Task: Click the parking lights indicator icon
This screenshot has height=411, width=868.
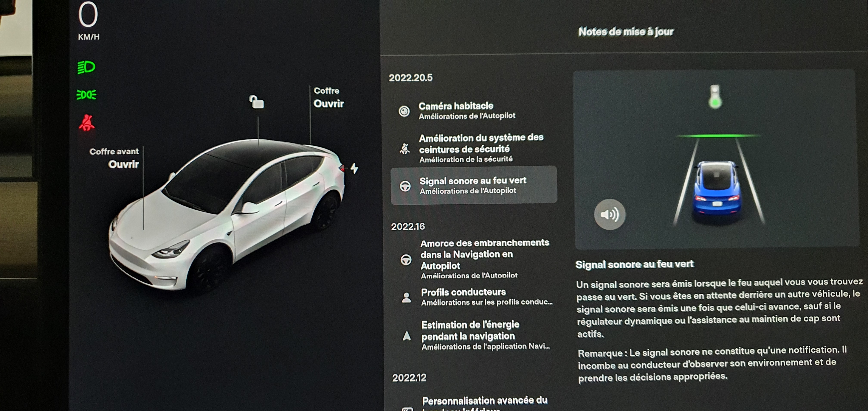Action: [x=86, y=95]
